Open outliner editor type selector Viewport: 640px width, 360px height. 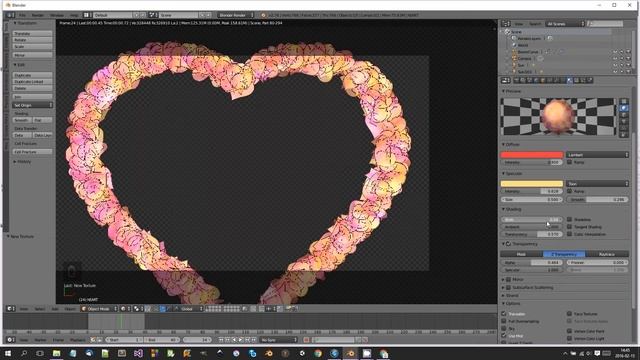coord(506,24)
